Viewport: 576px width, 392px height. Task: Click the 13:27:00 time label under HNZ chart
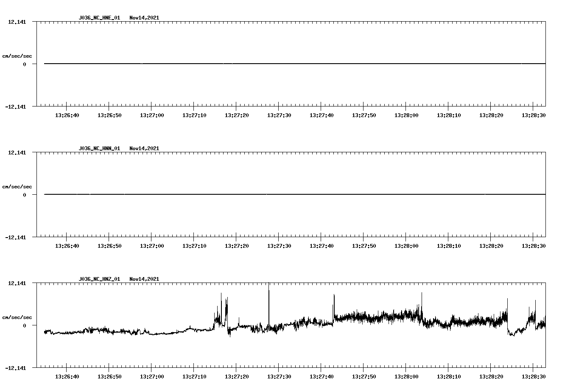click(152, 376)
